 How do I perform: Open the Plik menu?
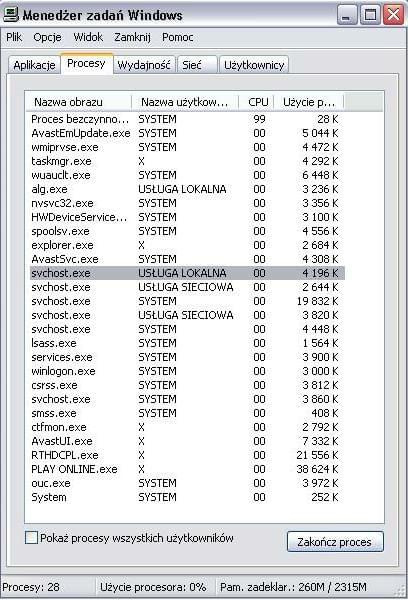(14, 37)
